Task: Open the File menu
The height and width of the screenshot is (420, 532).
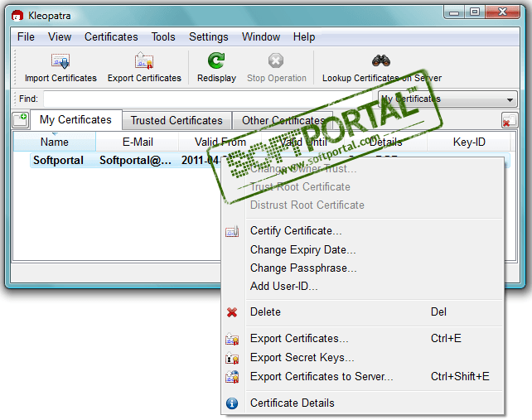Action: (26, 36)
